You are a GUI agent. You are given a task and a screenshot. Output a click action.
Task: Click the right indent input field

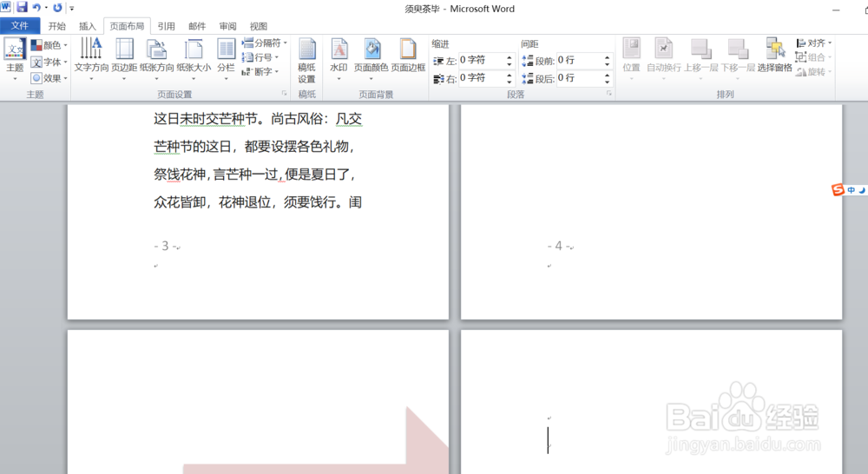481,78
